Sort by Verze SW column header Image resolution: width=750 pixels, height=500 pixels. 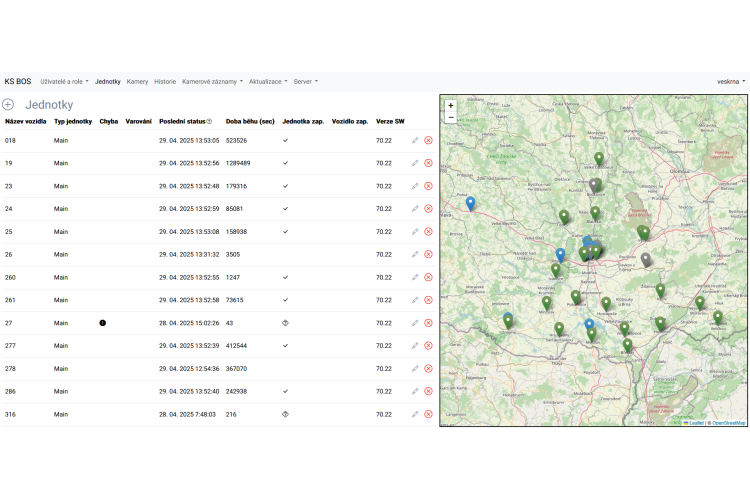(x=390, y=122)
